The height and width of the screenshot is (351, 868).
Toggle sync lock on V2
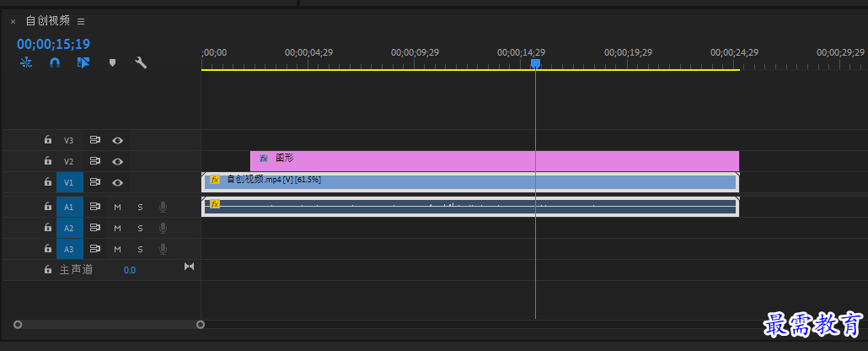(95, 161)
